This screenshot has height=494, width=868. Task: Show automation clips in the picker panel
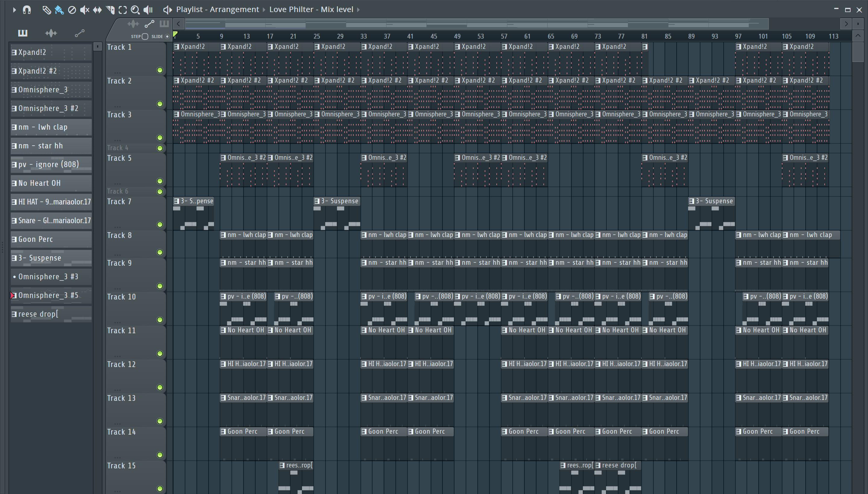coord(79,33)
